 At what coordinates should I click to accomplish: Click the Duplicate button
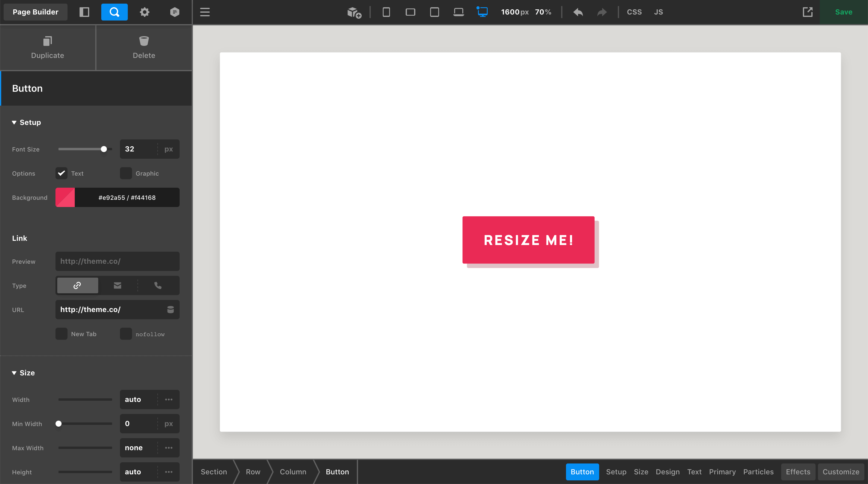[x=48, y=47]
